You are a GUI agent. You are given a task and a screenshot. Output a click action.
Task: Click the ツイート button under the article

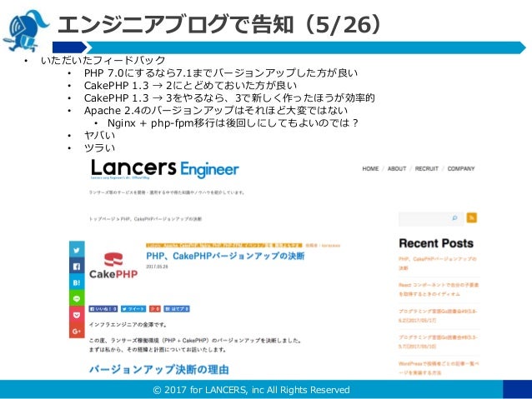click(133, 309)
